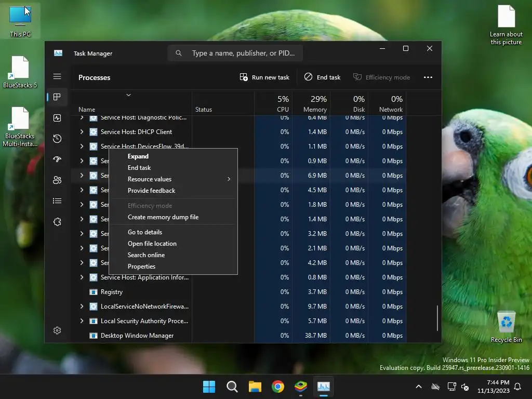Open the Performance page icon in sidebar

(x=57, y=118)
